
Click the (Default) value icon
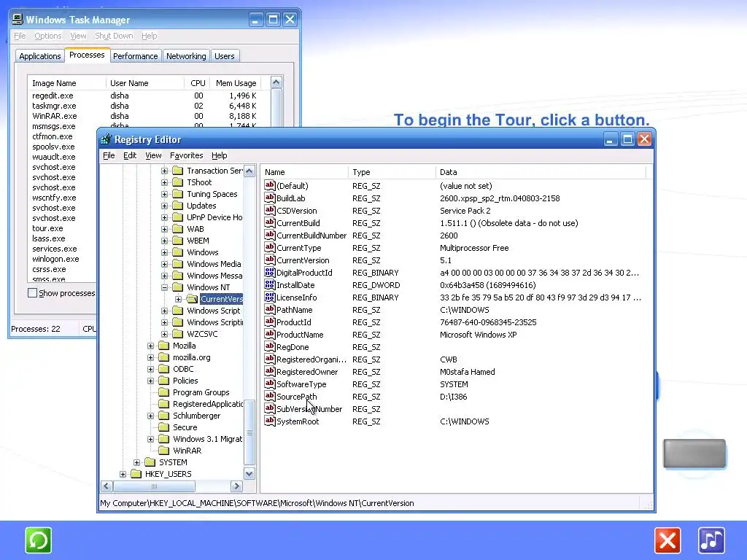[270, 186]
